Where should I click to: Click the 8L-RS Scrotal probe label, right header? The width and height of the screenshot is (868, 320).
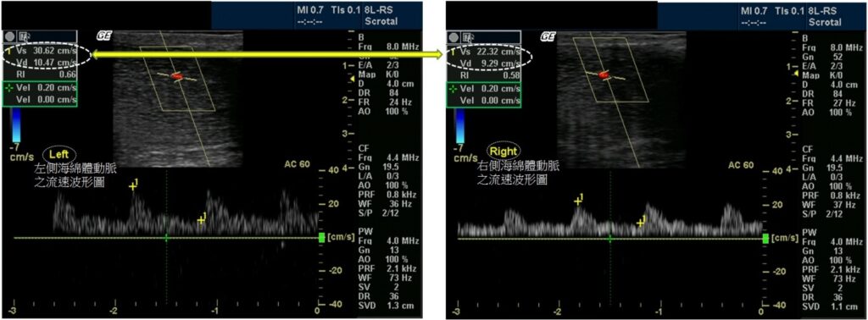[826, 16]
